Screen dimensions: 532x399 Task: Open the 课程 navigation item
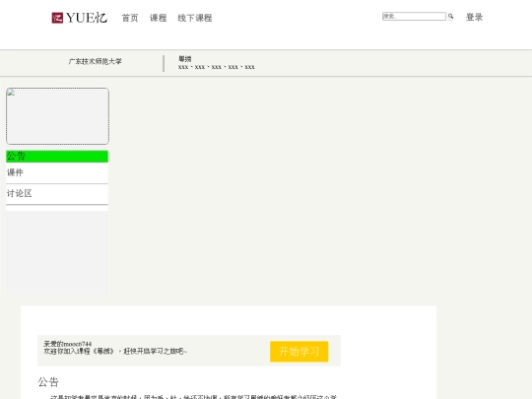[159, 18]
